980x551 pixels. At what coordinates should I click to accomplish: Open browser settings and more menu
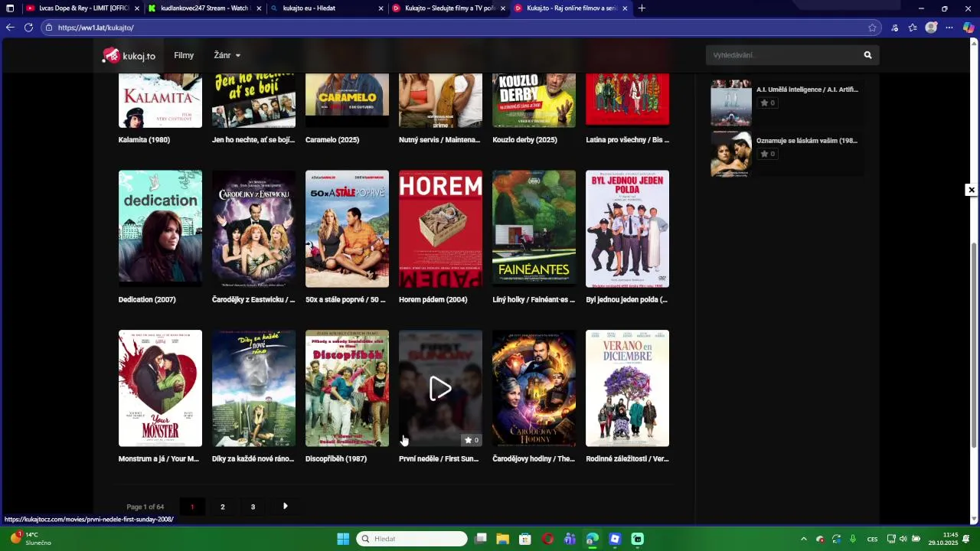(x=949, y=28)
